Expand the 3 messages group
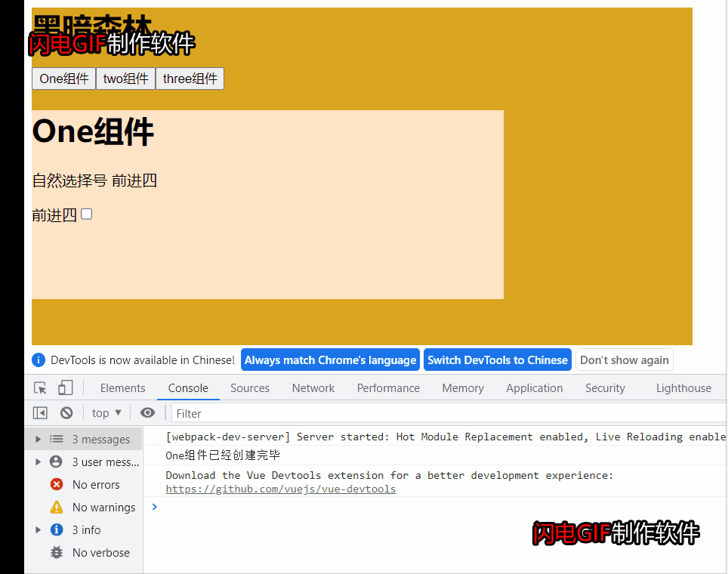This screenshot has width=728, height=574. [38, 438]
